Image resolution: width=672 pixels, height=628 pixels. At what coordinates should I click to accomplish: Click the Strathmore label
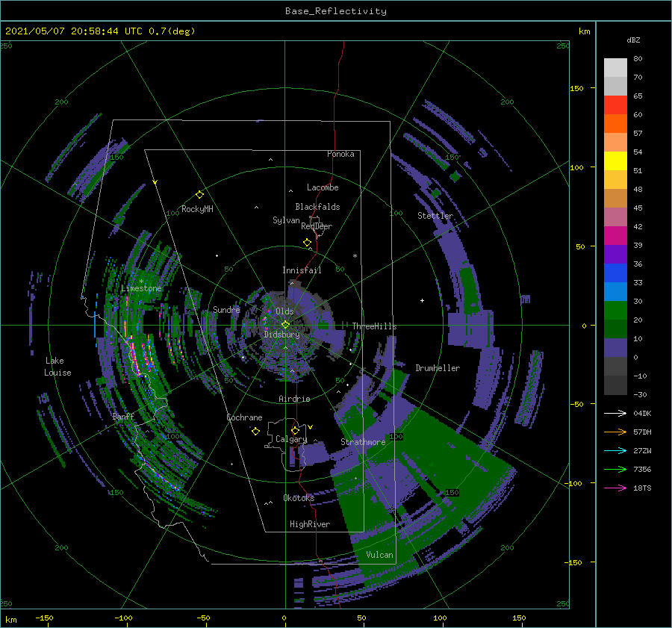(363, 442)
